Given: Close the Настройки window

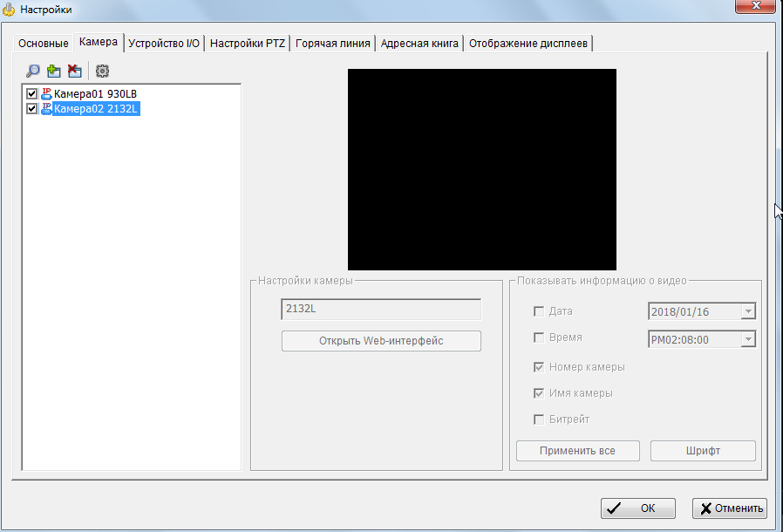Looking at the screenshot, I should point(756,5).
